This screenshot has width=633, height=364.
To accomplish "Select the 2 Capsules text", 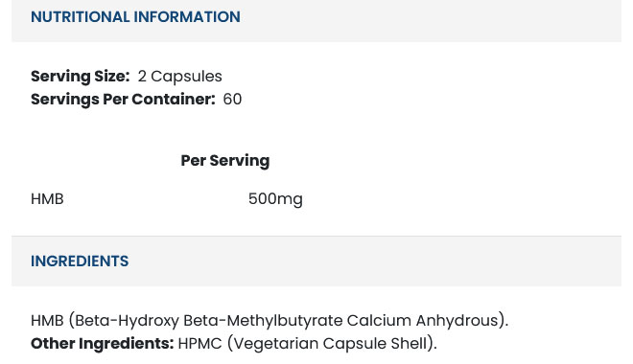I will click(x=180, y=77).
